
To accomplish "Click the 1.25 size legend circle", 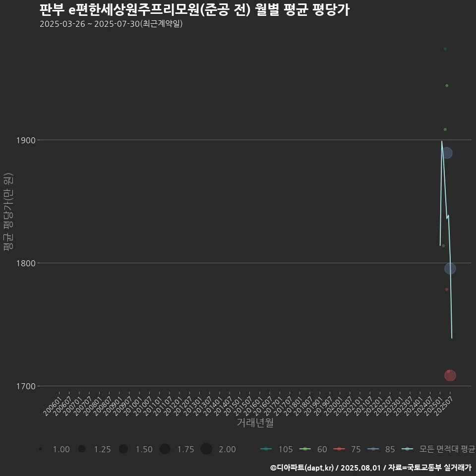I will click(x=82, y=449).
